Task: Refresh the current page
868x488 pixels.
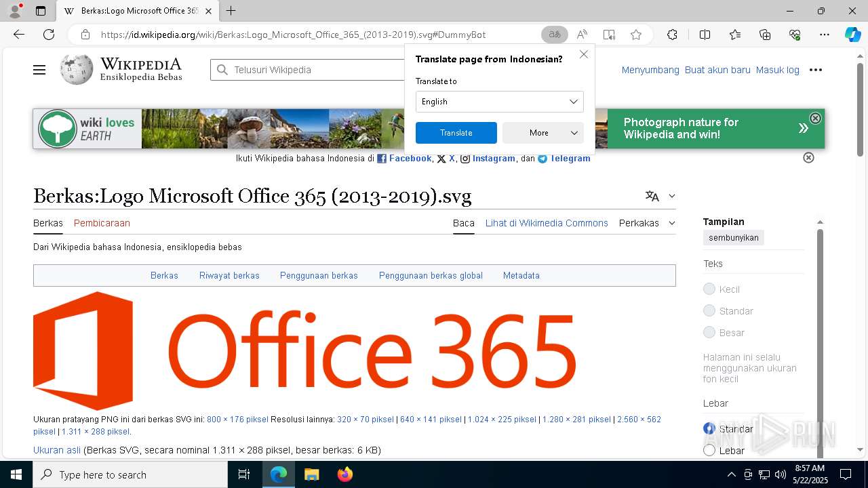Action: point(49,35)
